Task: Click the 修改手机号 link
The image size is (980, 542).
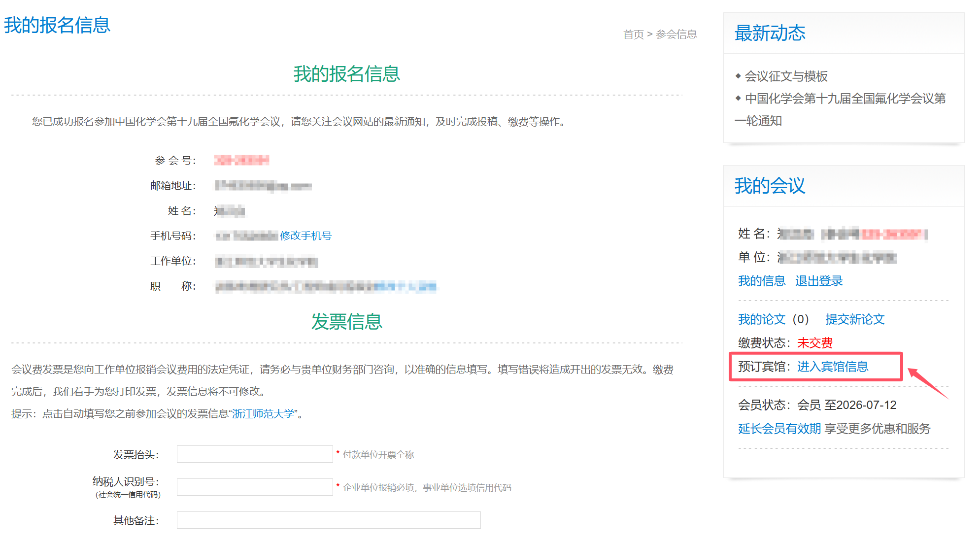Action: pyautogui.click(x=305, y=236)
